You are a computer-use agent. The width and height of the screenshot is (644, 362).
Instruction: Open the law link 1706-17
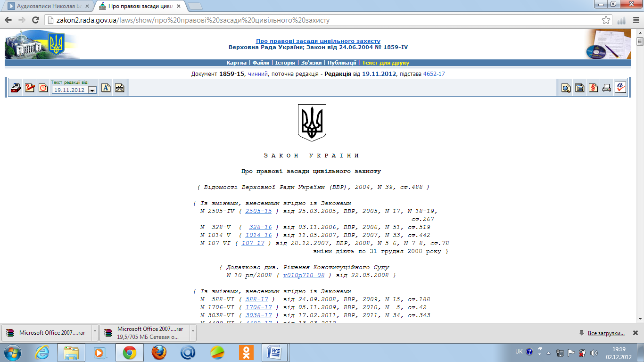coord(258,307)
